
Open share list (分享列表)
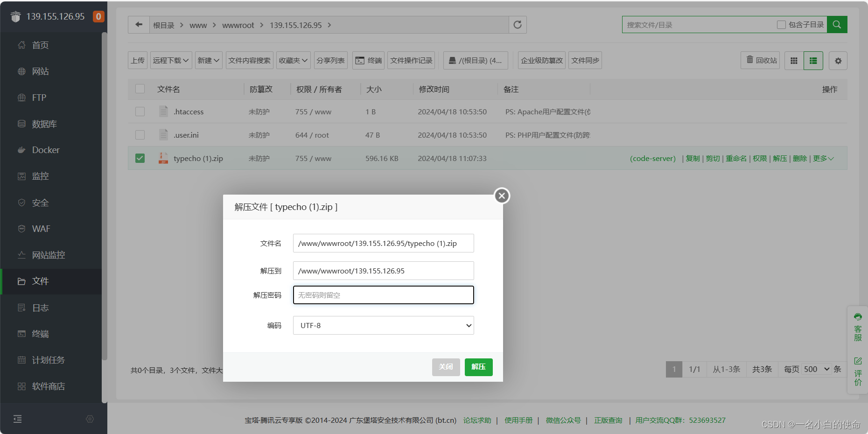pos(330,60)
